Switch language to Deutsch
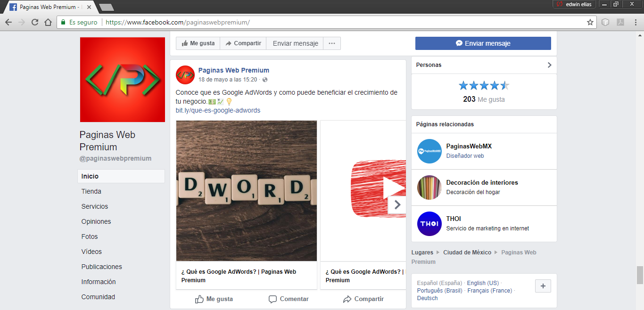 tap(428, 298)
